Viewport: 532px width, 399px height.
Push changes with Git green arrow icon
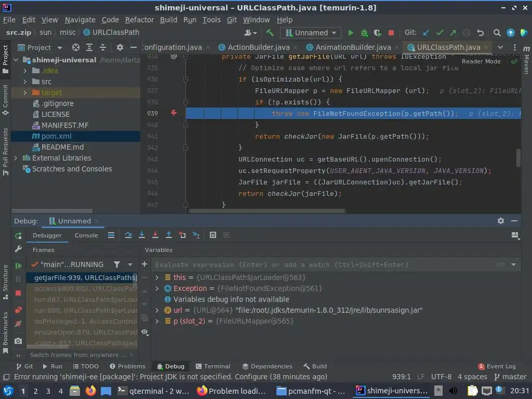click(453, 33)
